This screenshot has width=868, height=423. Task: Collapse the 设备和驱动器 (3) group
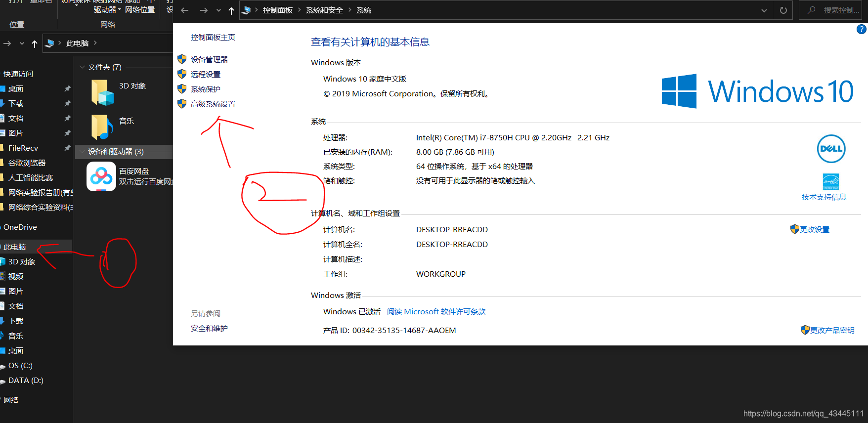coord(82,151)
